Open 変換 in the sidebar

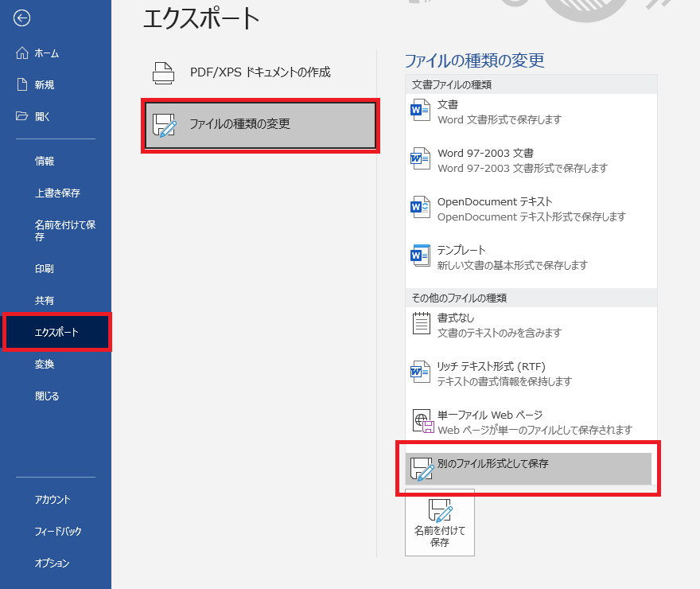coord(56,365)
